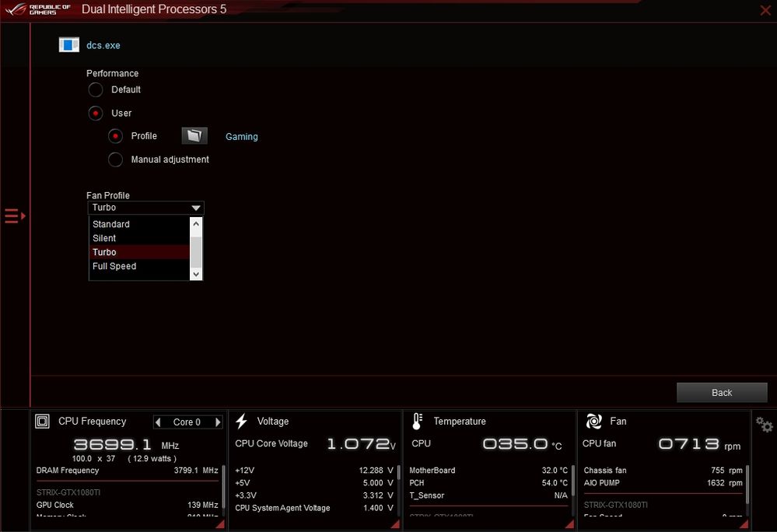Select the Default performance radio button

(x=96, y=89)
